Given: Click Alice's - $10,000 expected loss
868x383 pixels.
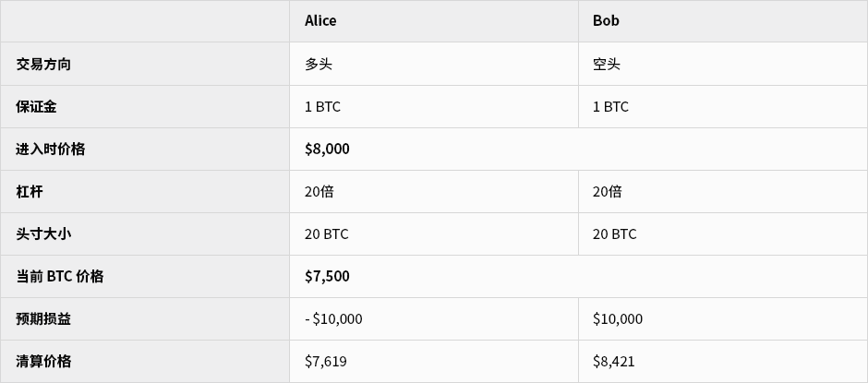Looking at the screenshot, I should click(x=333, y=319).
